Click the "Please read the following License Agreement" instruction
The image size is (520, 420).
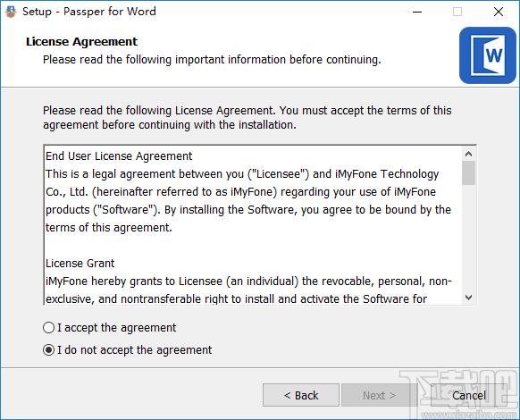click(247, 117)
